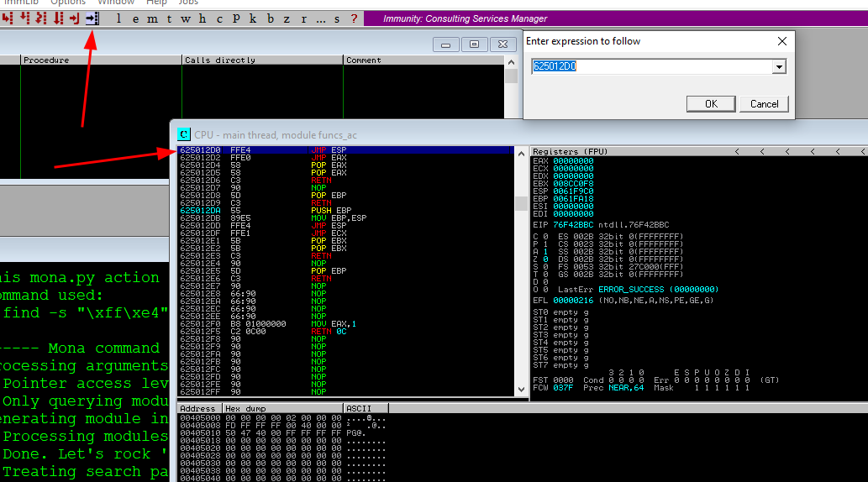This screenshot has width=868, height=482.
Task: Click the Execute till return toolbar icon
Action: [x=76, y=18]
